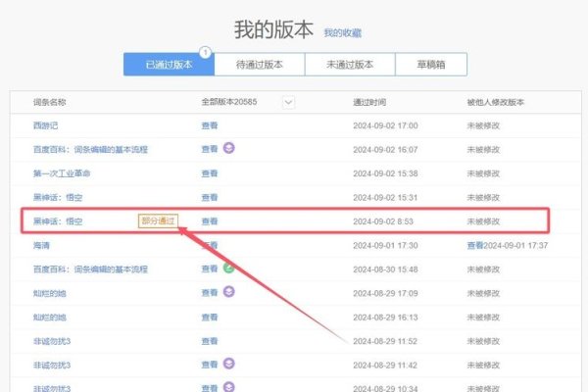Click 未被修改 in the 2024-09-02 8:53 row
588x392 pixels.
483,221
